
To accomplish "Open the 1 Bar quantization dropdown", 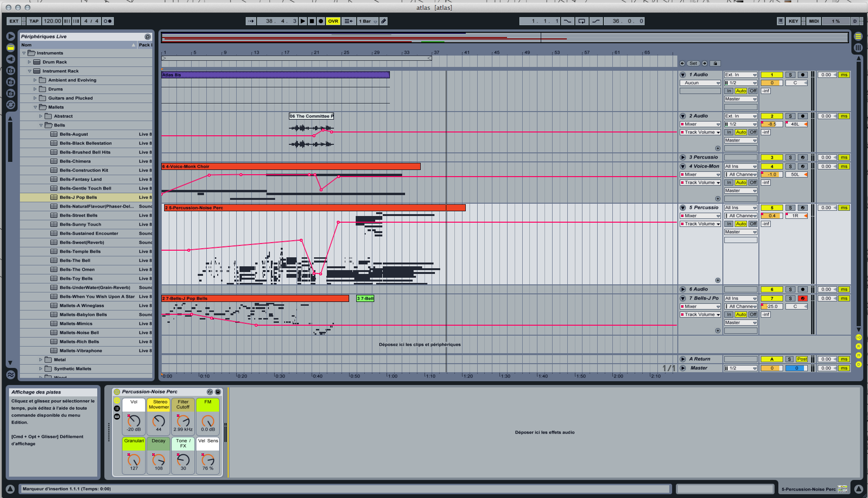I will pos(368,21).
